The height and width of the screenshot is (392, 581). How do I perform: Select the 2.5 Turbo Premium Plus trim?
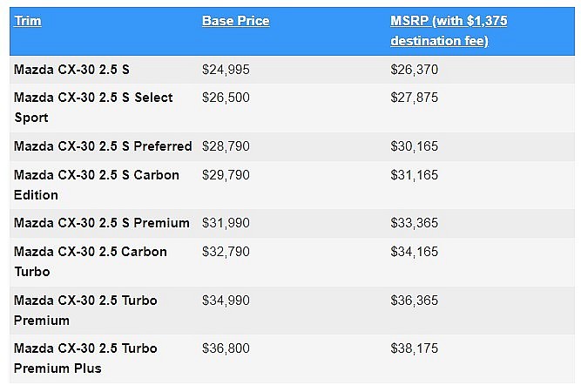(85, 358)
